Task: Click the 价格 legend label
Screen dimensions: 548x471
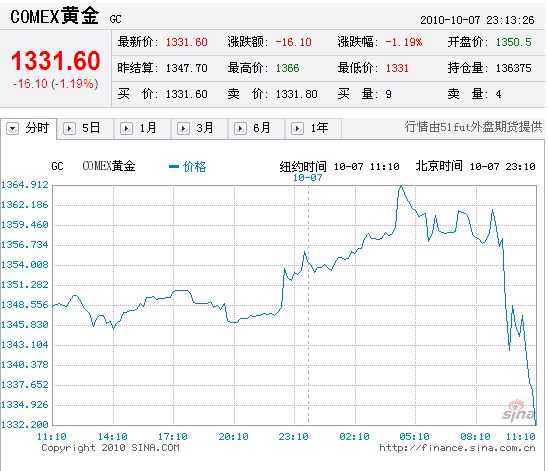Action: (x=195, y=167)
